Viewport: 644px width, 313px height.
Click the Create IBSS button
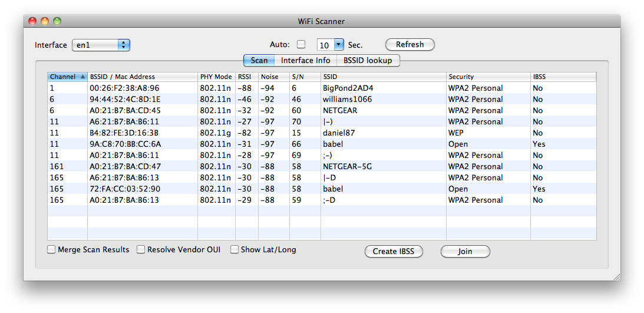394,251
